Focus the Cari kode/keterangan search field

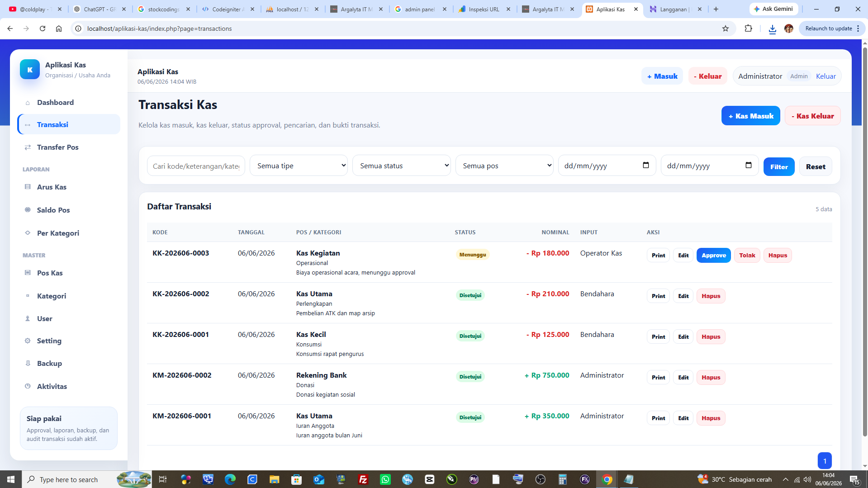196,166
